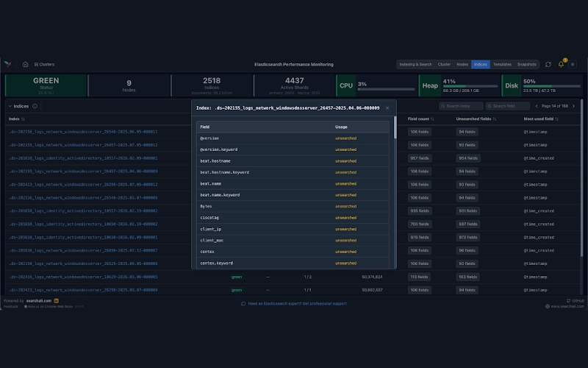Click the Bytes field row
Image resolution: width=588 pixels, height=368 pixels.
click(293, 207)
